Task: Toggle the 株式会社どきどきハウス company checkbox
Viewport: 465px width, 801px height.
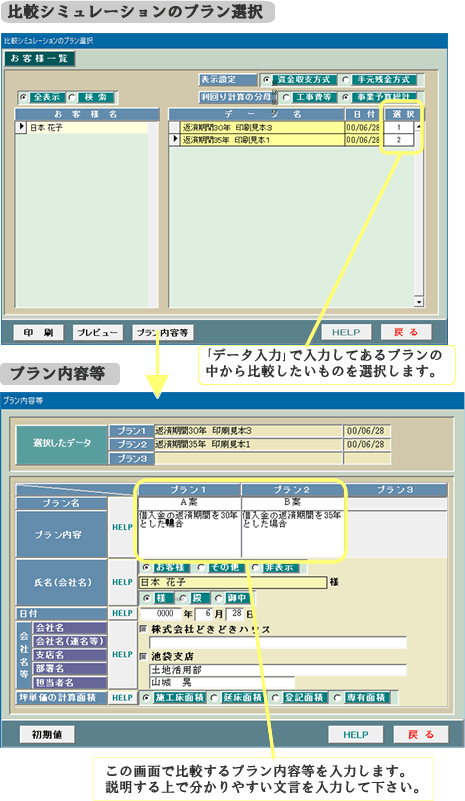Action: tap(144, 629)
